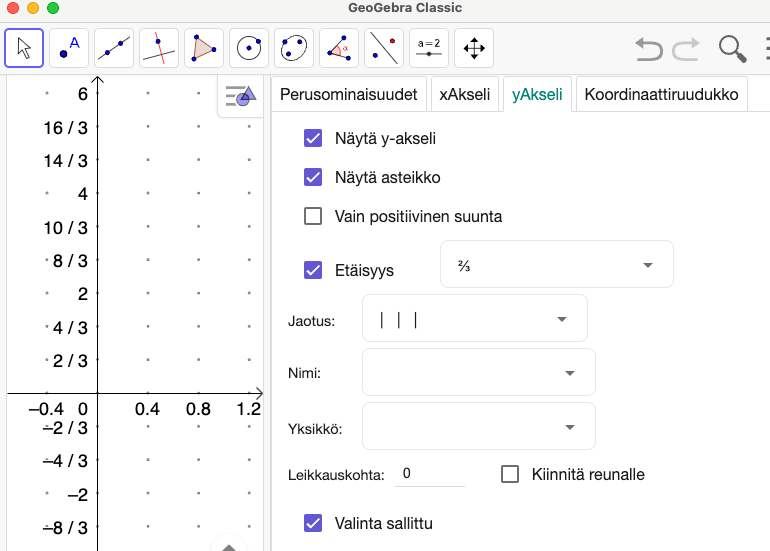The image size is (770, 551).
Task: Pick the Polygon tool
Action: (x=204, y=47)
